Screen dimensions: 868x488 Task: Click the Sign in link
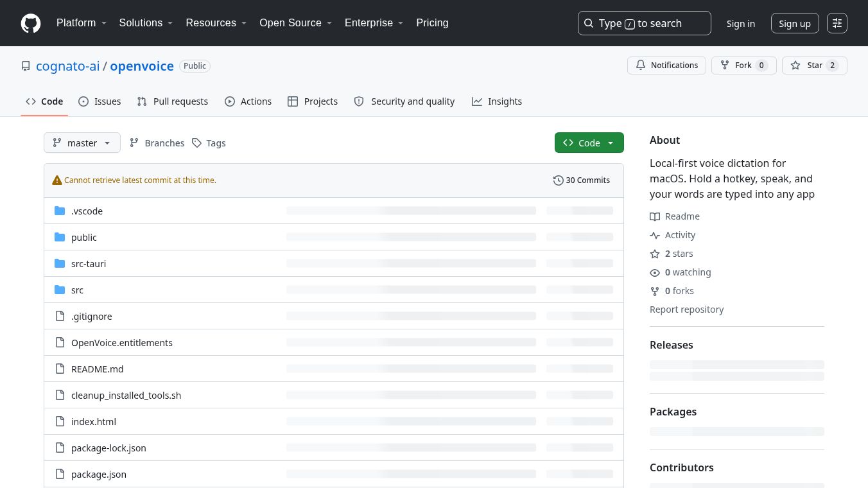click(741, 24)
